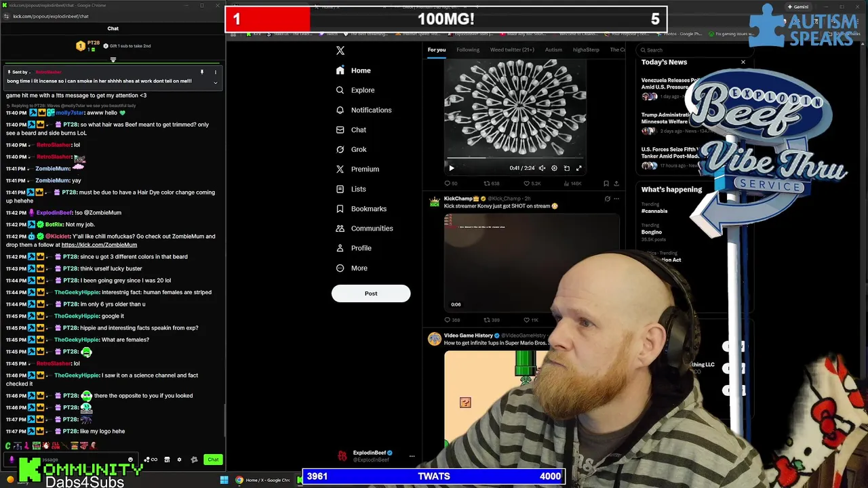Play the spiral video
This screenshot has height=488, width=868.
pyautogui.click(x=452, y=168)
